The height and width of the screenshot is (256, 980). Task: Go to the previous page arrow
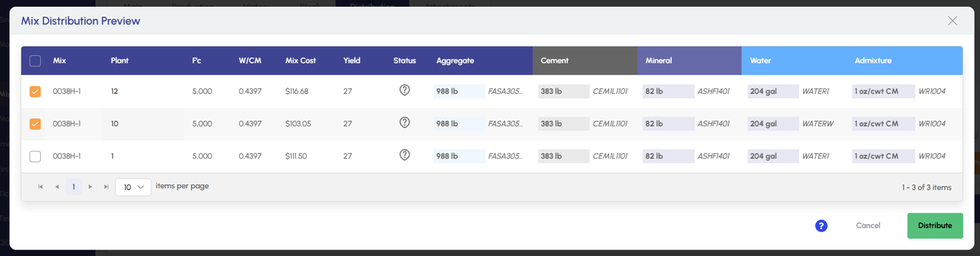(x=57, y=187)
